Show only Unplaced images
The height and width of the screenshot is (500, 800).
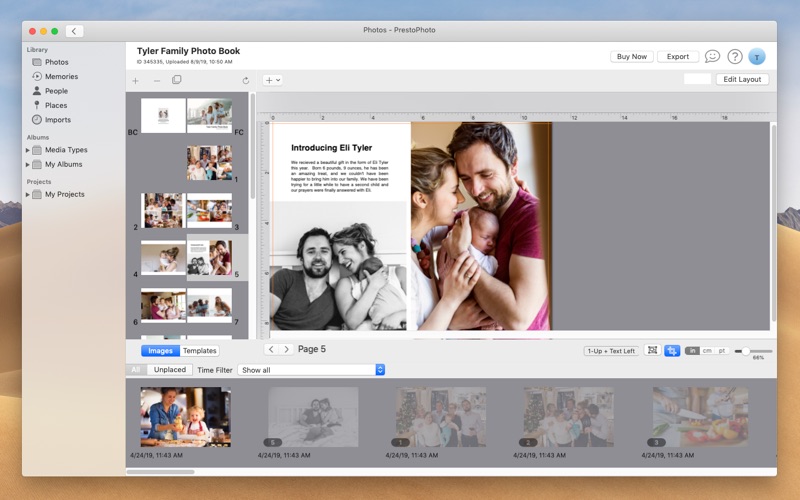[x=169, y=370]
